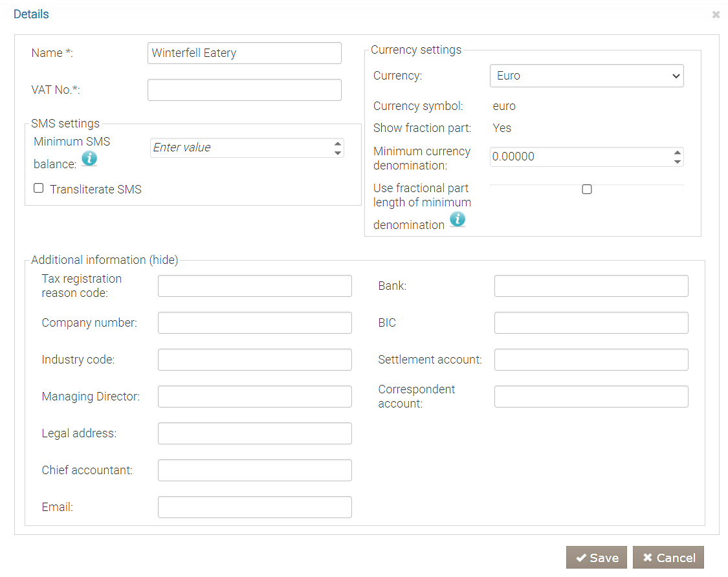This screenshot has width=728, height=577.
Task: Collapse Additional information via hide link
Action: [x=164, y=260]
